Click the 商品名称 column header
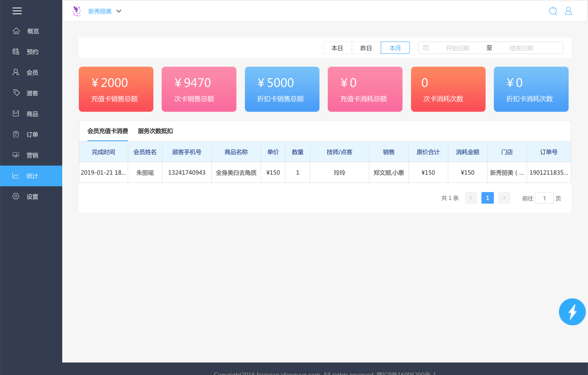 coord(236,152)
